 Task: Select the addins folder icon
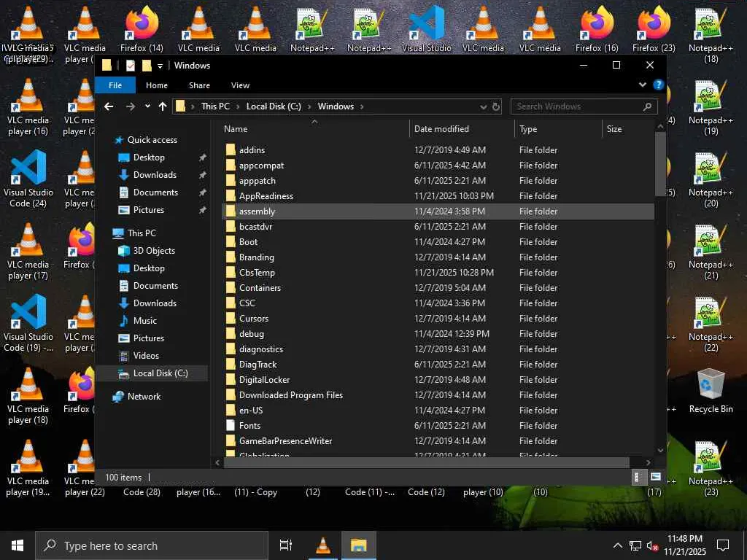(x=231, y=150)
